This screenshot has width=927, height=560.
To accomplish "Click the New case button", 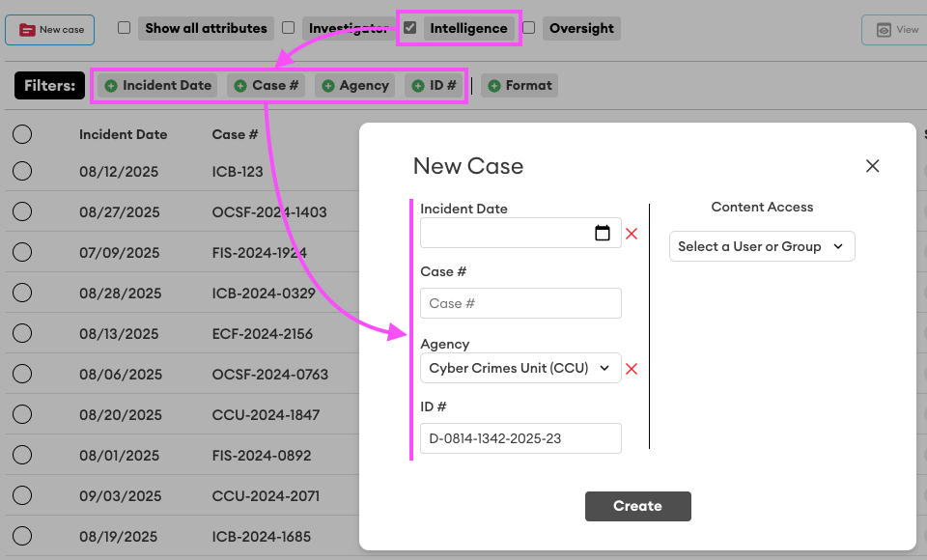I will (49, 30).
